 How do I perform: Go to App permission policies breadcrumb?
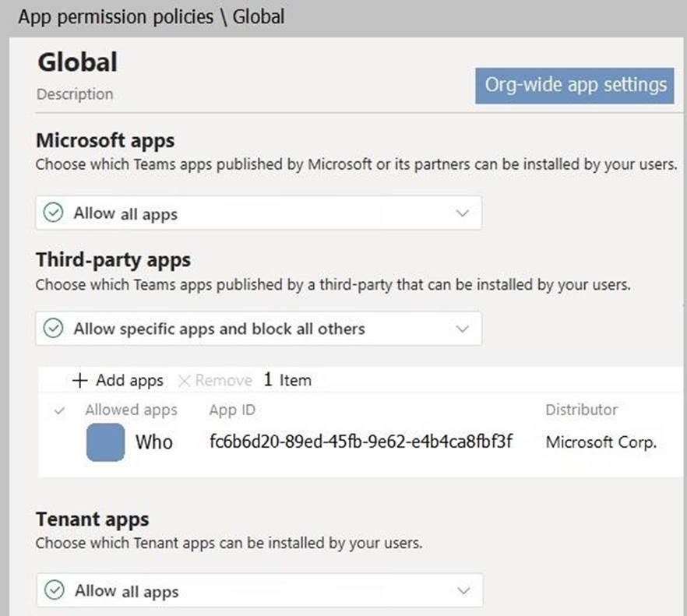point(117,16)
